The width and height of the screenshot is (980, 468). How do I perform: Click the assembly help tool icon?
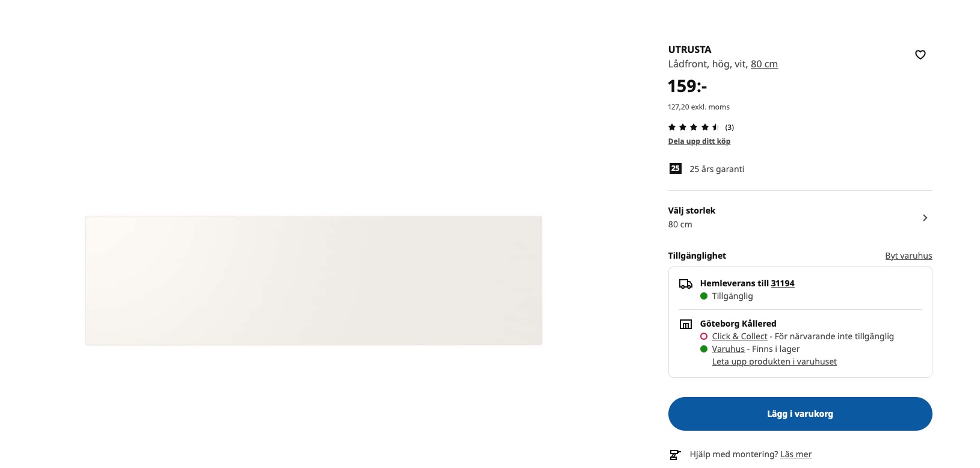(675, 455)
